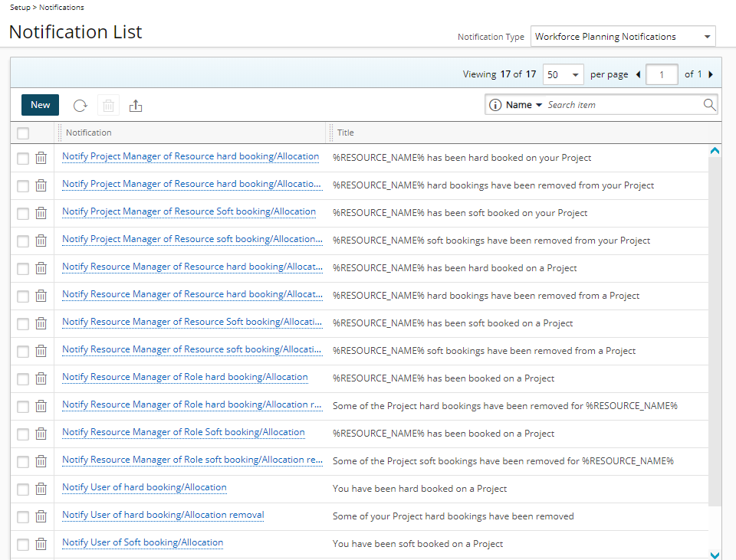Screen dimensions: 736x560
Task: Click the Search item input field
Action: [x=623, y=105]
